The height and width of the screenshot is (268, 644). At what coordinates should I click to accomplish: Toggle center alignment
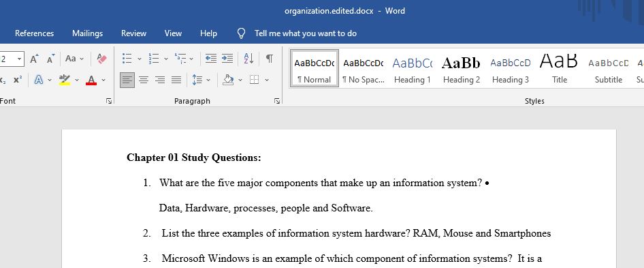click(144, 80)
